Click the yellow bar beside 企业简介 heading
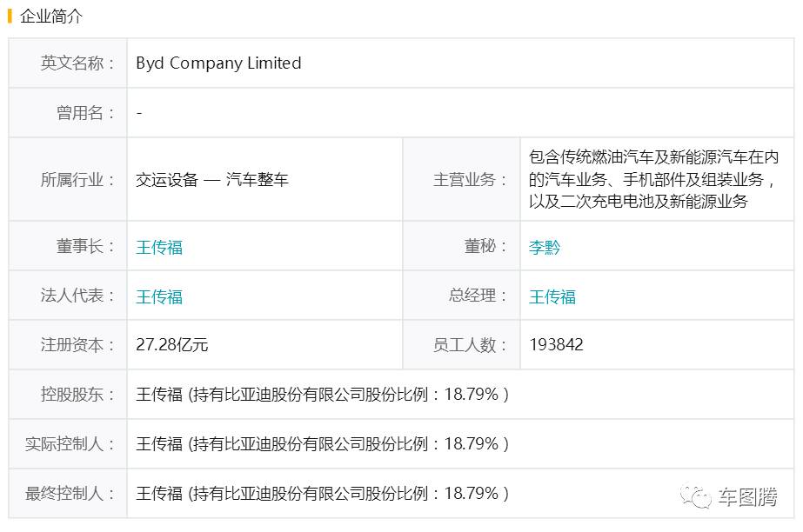 [10, 17]
